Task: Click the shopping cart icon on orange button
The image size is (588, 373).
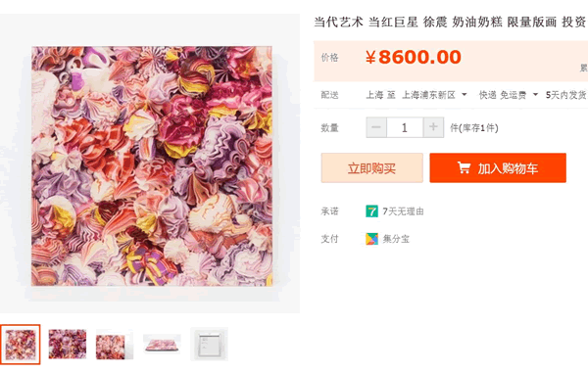Action: pos(464,167)
